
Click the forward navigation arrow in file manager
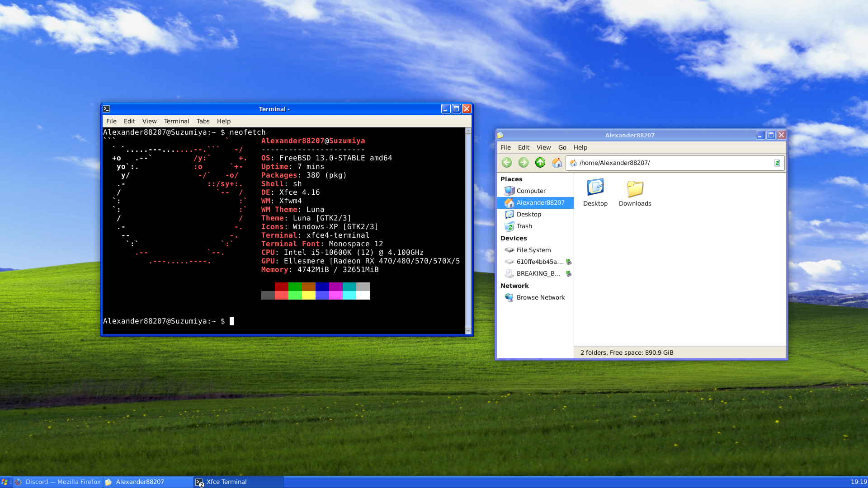coord(523,163)
